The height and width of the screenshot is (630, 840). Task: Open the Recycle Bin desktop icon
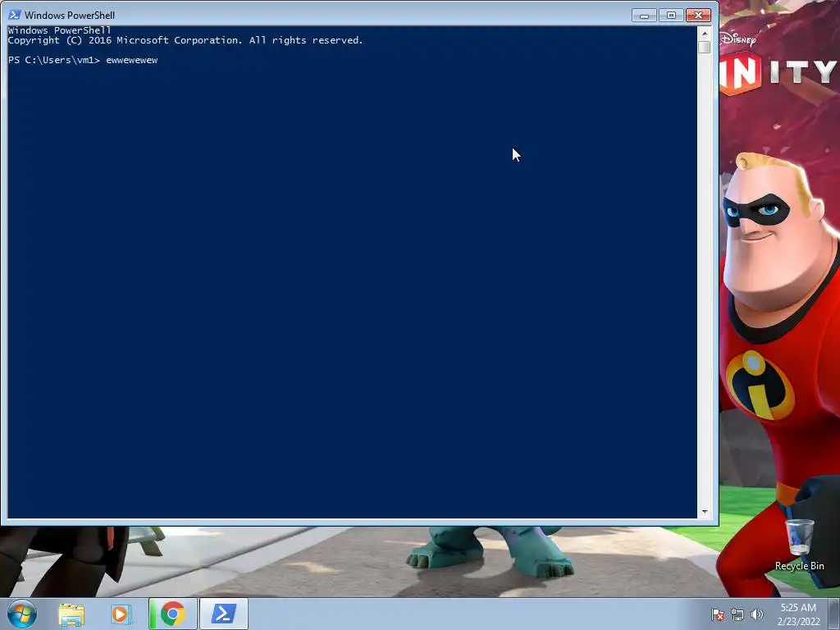coord(799,545)
